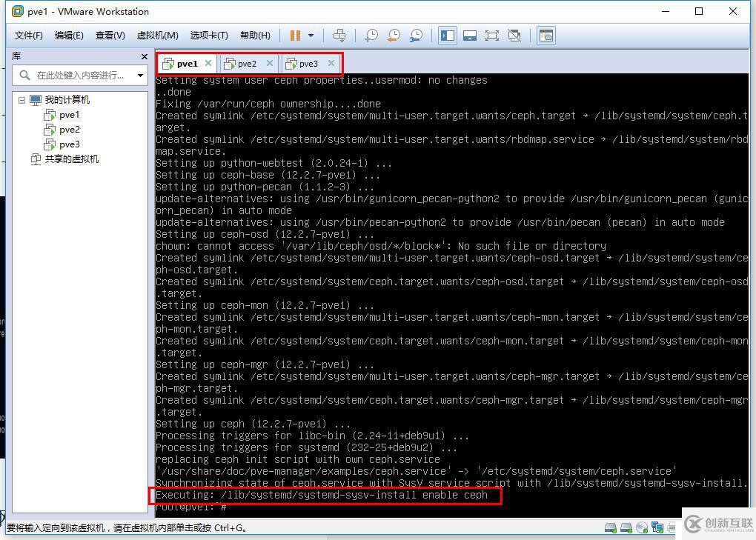Click inside the pve1 terminal console
Viewport: 756px width, 540px height.
[452, 296]
